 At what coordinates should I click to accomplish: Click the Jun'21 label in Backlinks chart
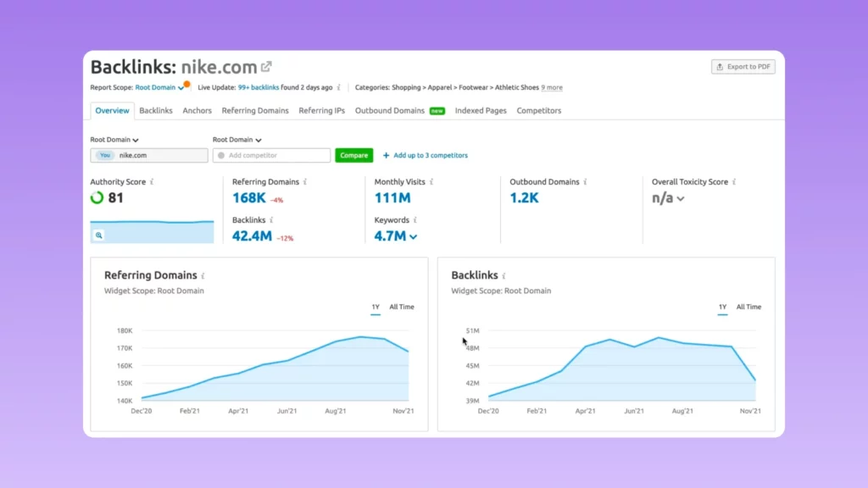tap(634, 411)
